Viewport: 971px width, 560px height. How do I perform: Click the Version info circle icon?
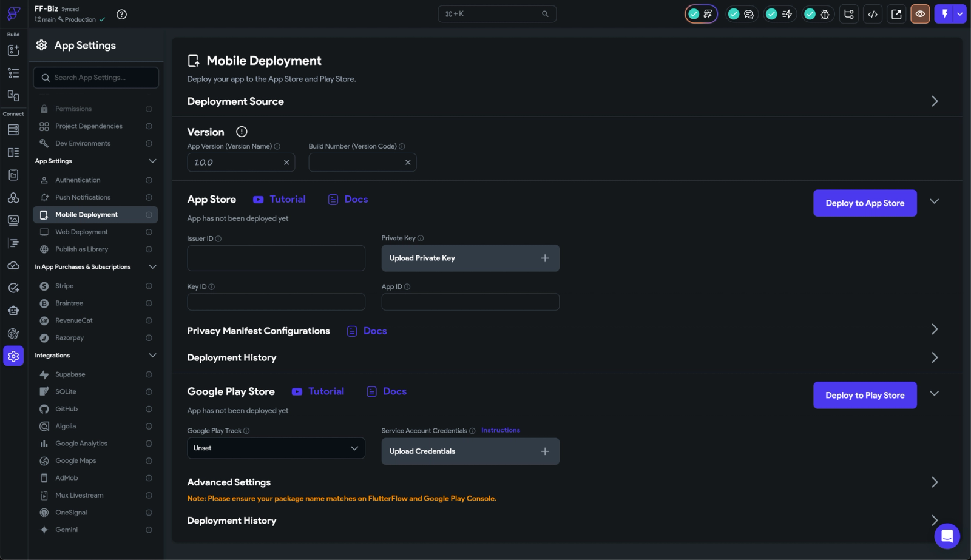[242, 132]
